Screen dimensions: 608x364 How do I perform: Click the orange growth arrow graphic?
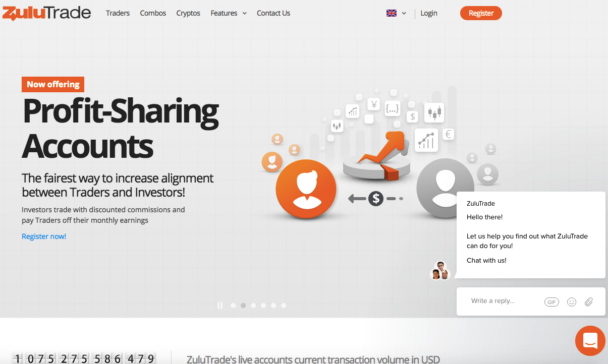(382, 148)
